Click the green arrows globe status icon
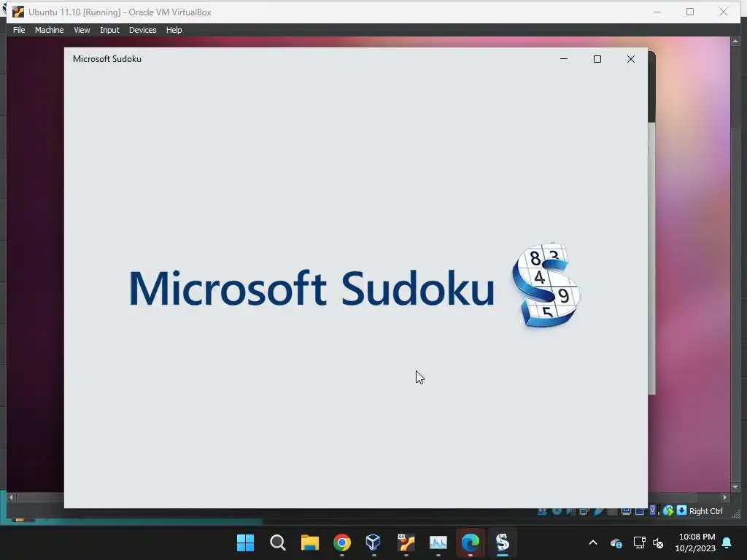This screenshot has height=560, width=747. point(668,510)
